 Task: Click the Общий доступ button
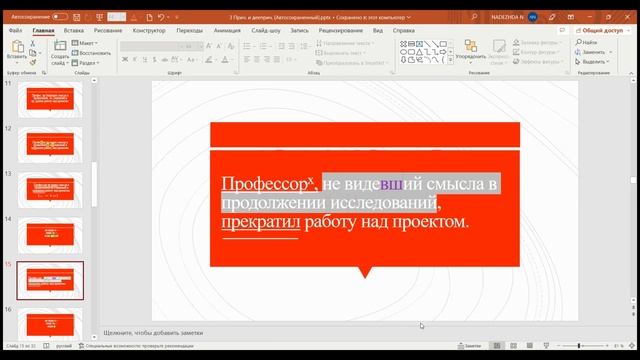click(x=602, y=31)
